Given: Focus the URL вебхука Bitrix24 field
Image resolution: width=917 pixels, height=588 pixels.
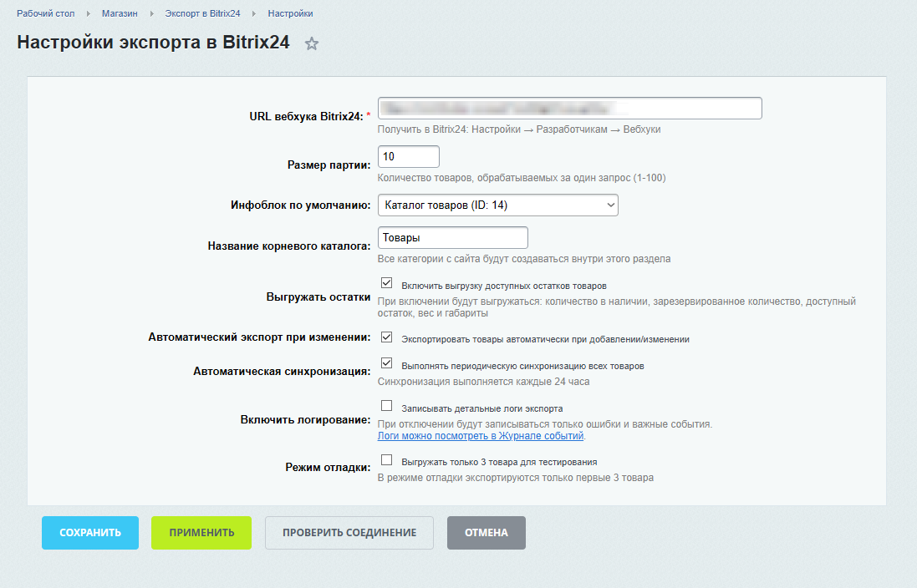Looking at the screenshot, I should [569, 108].
